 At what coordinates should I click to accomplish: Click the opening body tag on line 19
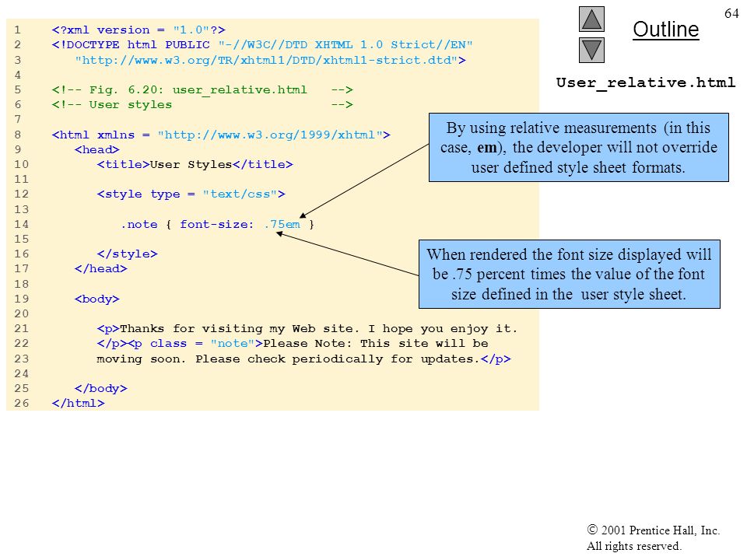pos(96,299)
